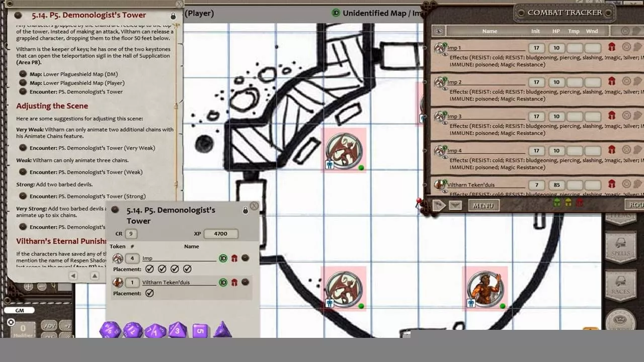The height and width of the screenshot is (362, 644).
Task: Select the Viltharn devil token on the map
Action: (486, 288)
